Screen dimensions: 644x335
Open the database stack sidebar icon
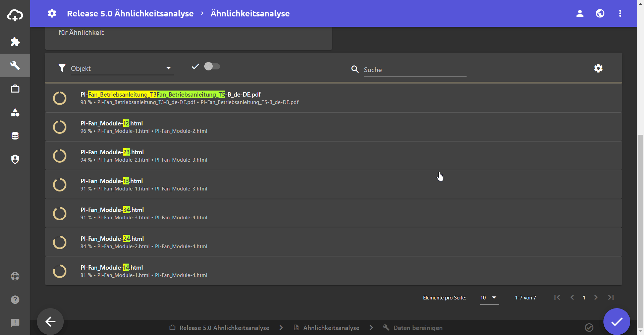click(15, 136)
